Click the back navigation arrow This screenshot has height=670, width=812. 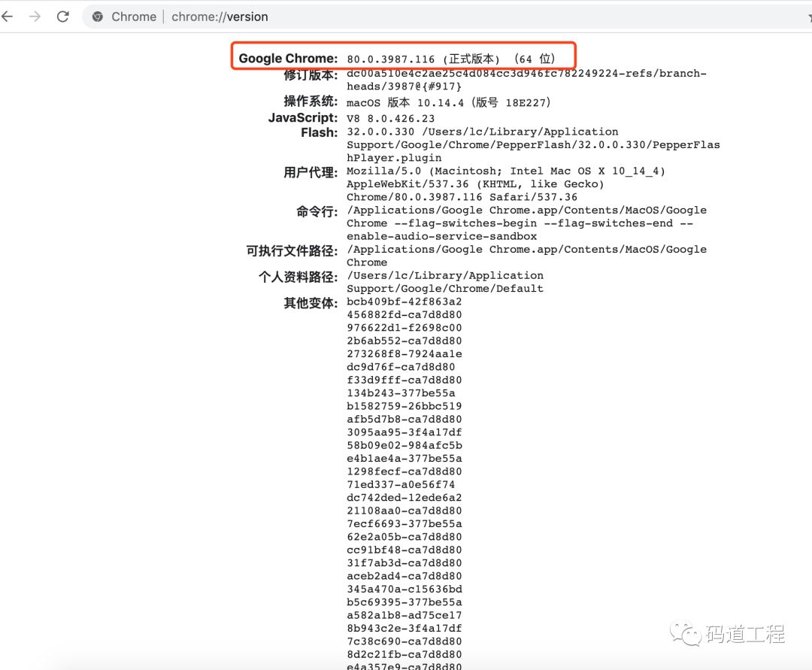8,16
